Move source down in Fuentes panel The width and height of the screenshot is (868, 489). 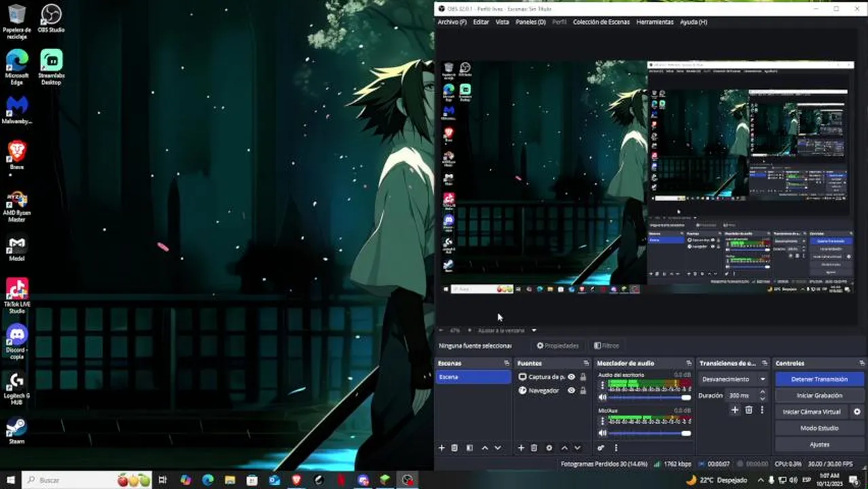click(577, 448)
